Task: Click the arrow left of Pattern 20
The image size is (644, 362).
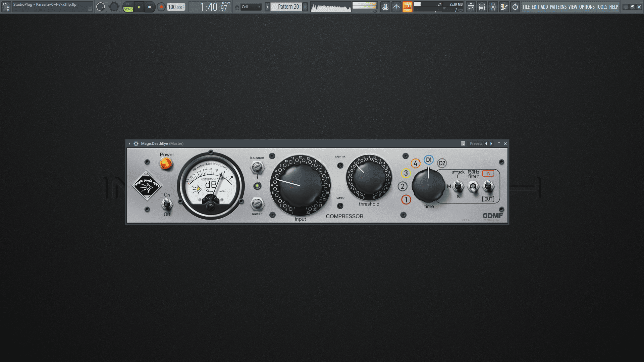Action: click(x=267, y=7)
